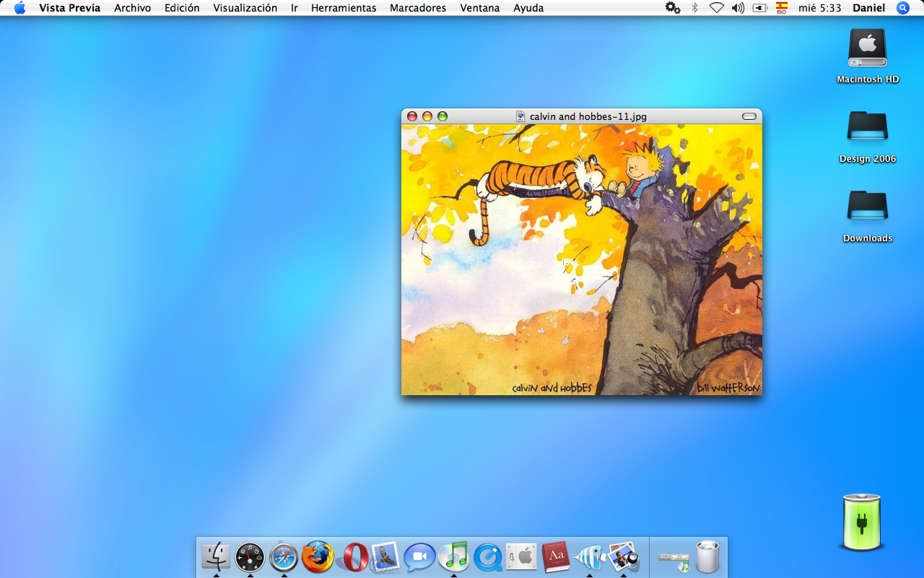Open the Visualización menu

pyautogui.click(x=245, y=8)
